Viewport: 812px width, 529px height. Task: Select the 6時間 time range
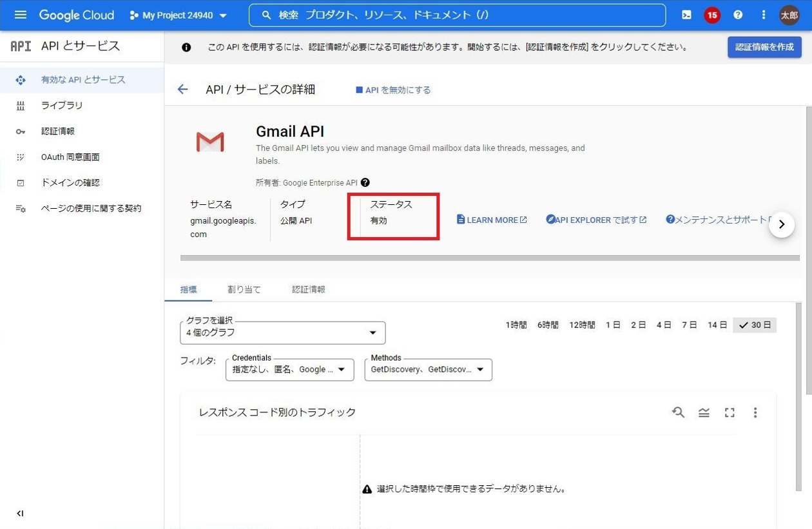548,325
